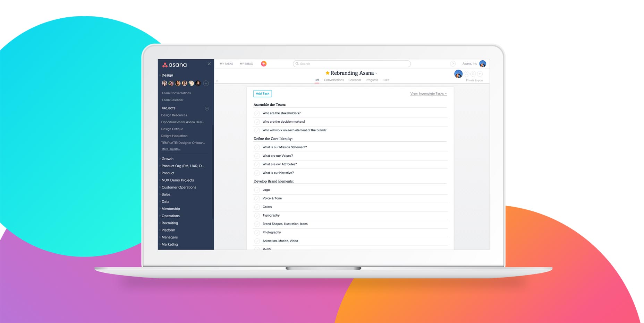This screenshot has width=644, height=323.
Task: Click the Add Task button
Action: 263,94
